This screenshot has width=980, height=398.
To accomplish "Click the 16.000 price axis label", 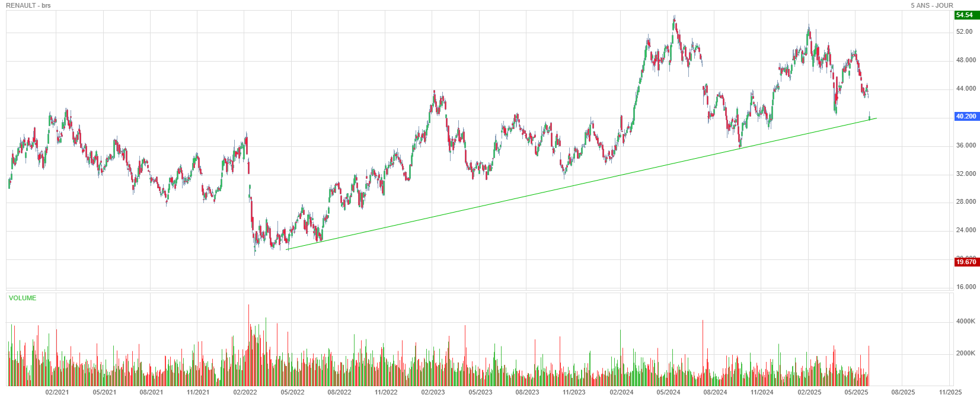I will point(966,287).
